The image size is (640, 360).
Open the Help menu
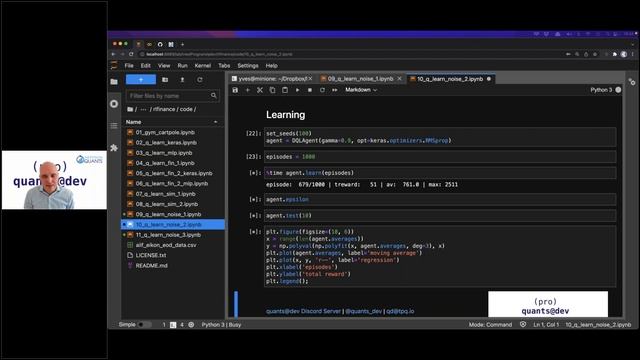[271, 66]
